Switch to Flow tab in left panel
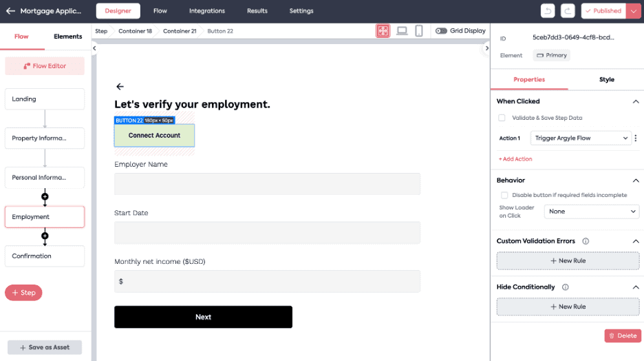The image size is (644, 361). pos(21,37)
